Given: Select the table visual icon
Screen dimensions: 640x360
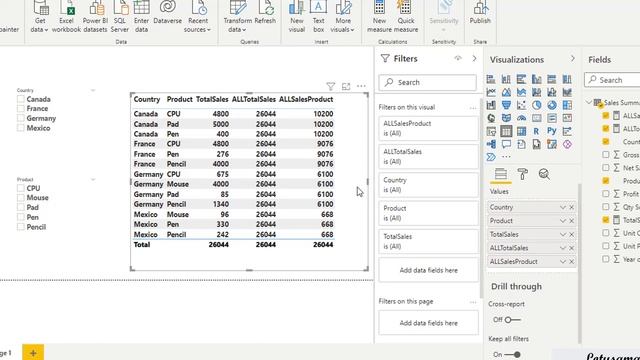Looking at the screenshot, I should pos(506,131).
